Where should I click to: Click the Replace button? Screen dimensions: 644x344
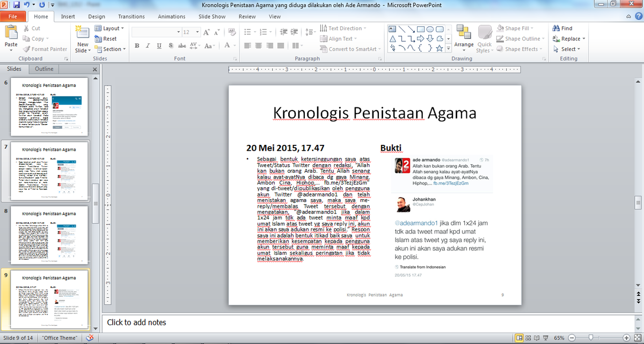569,39
